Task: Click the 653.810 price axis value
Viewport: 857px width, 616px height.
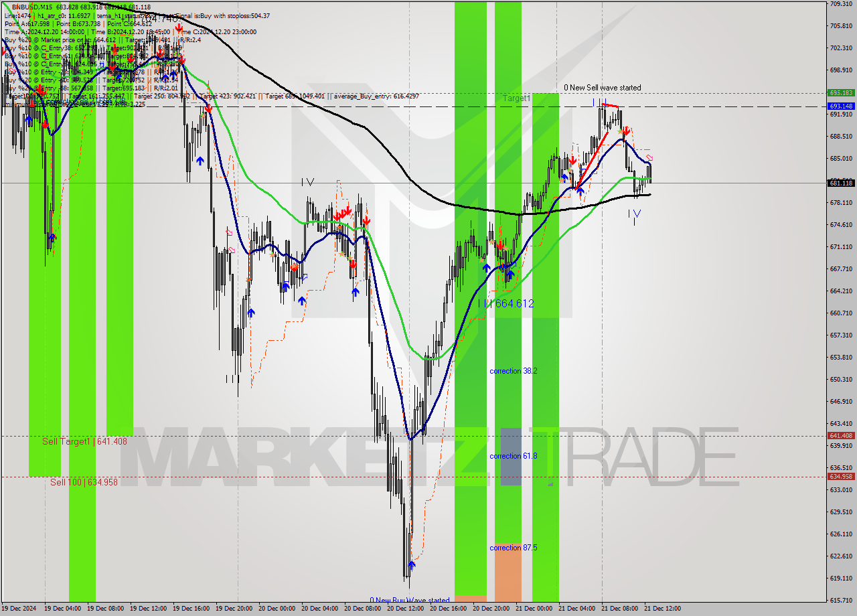Action: 841,358
